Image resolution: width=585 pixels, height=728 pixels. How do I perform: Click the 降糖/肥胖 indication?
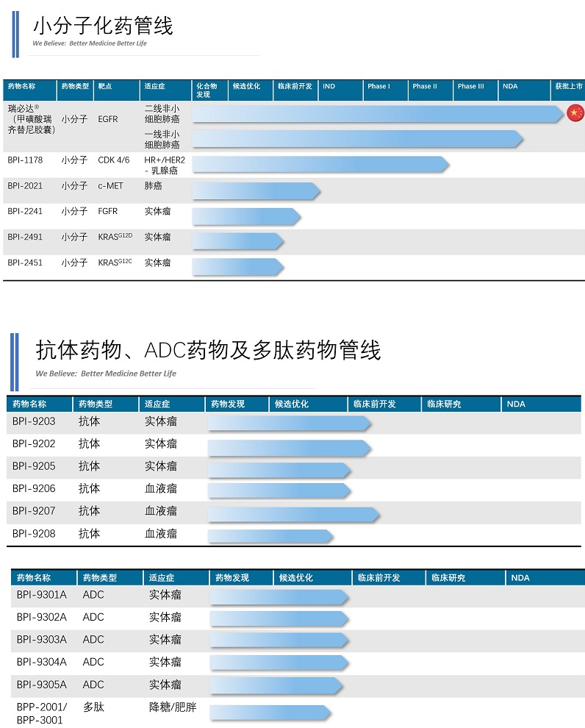(173, 707)
